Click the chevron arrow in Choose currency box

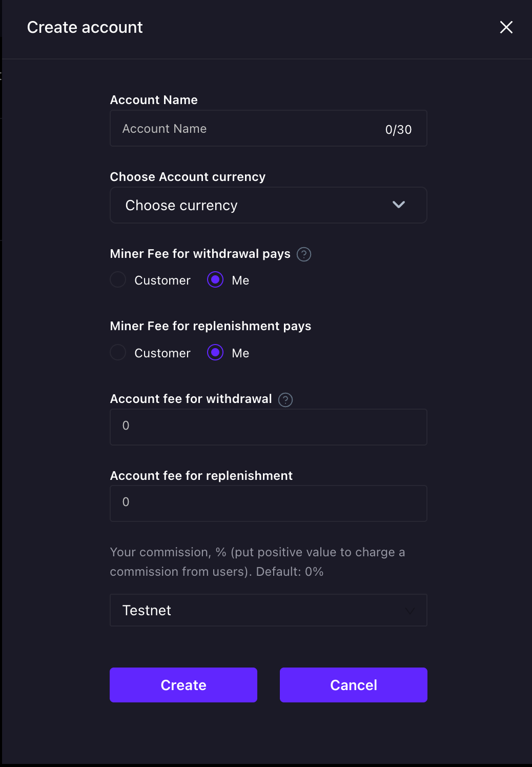click(399, 205)
